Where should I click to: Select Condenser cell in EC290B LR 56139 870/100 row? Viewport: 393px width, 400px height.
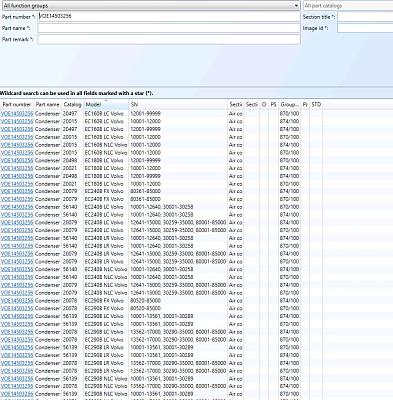(47, 347)
